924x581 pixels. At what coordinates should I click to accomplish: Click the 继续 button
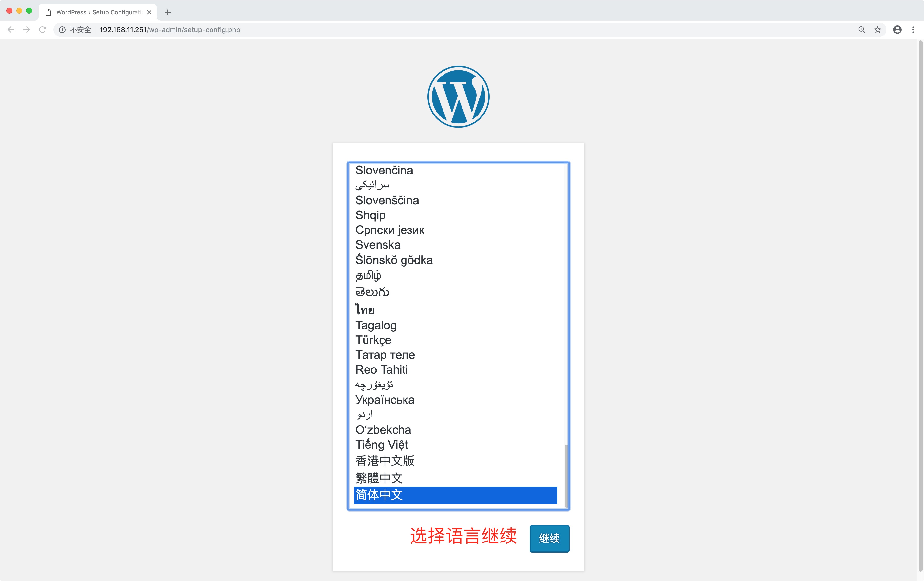point(549,539)
